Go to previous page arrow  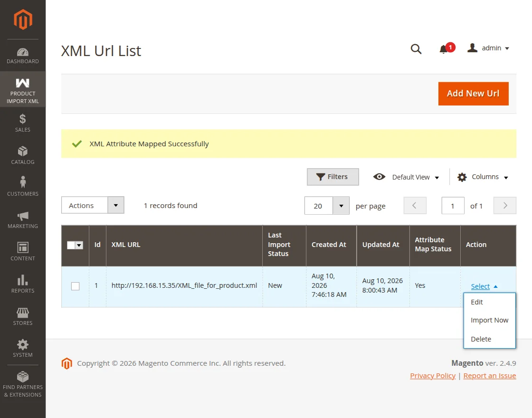click(415, 206)
